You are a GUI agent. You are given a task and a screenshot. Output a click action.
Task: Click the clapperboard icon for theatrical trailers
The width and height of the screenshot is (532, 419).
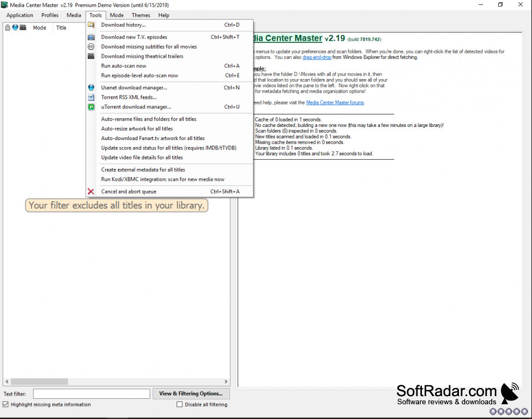click(91, 56)
